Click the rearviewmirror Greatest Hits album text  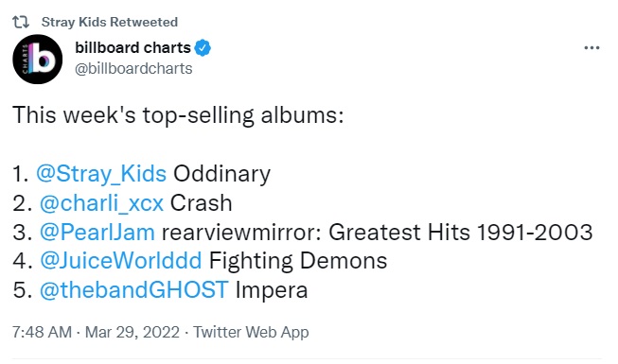click(378, 232)
